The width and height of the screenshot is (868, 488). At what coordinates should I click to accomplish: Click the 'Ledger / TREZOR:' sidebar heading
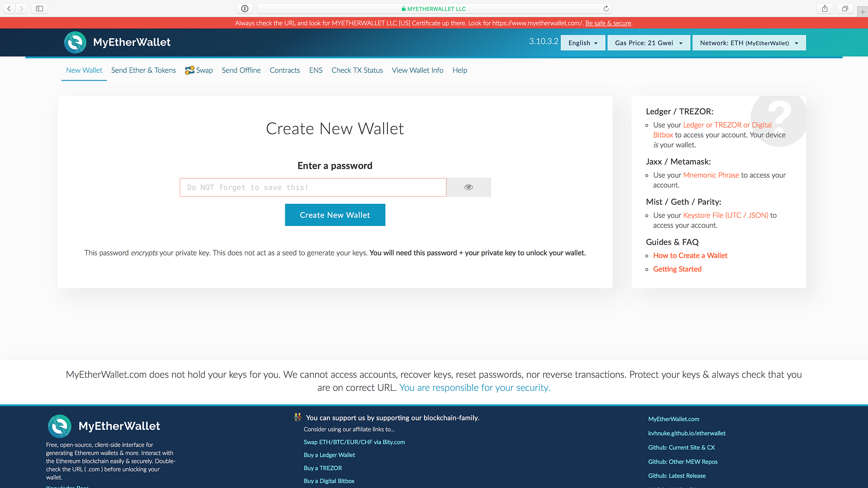pyautogui.click(x=680, y=112)
